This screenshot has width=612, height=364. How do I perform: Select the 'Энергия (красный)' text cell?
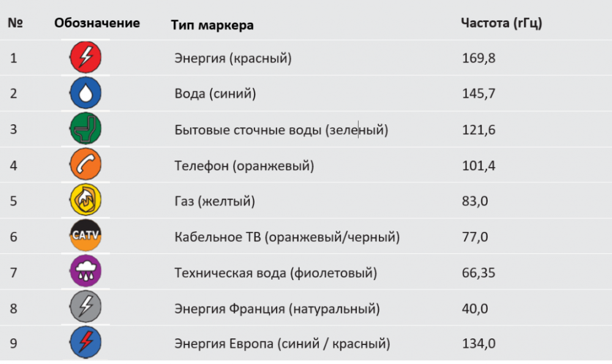coord(233,58)
